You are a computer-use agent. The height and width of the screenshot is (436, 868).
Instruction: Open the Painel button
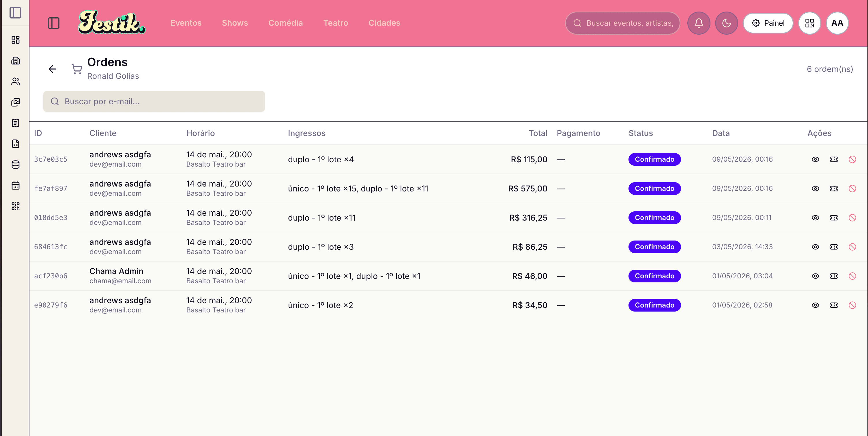(768, 23)
